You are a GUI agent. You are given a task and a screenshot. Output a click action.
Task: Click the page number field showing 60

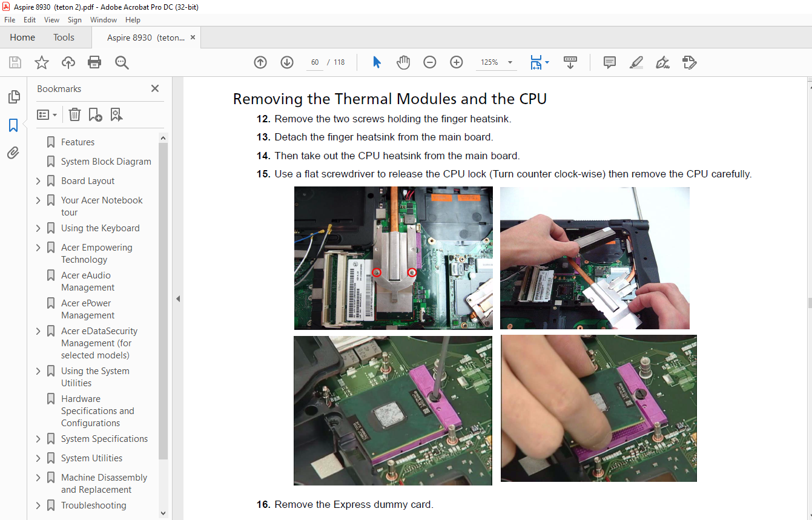point(315,62)
